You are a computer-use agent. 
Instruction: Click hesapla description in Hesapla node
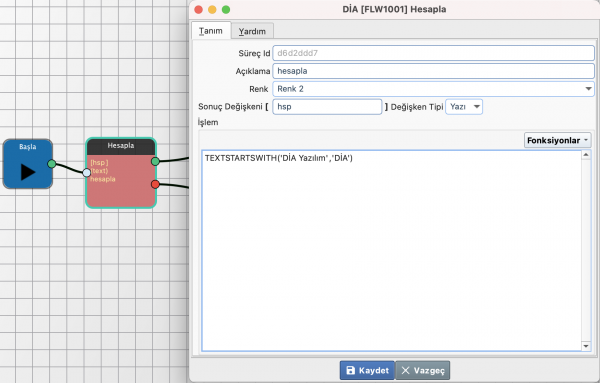pos(103,179)
